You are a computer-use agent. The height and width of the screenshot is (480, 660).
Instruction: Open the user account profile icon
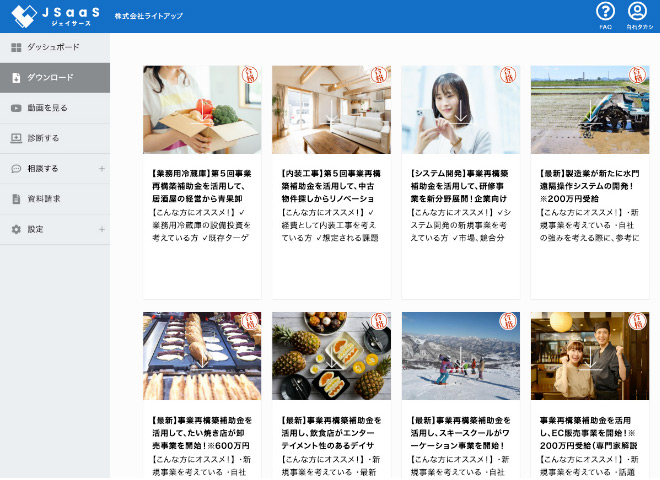(637, 12)
